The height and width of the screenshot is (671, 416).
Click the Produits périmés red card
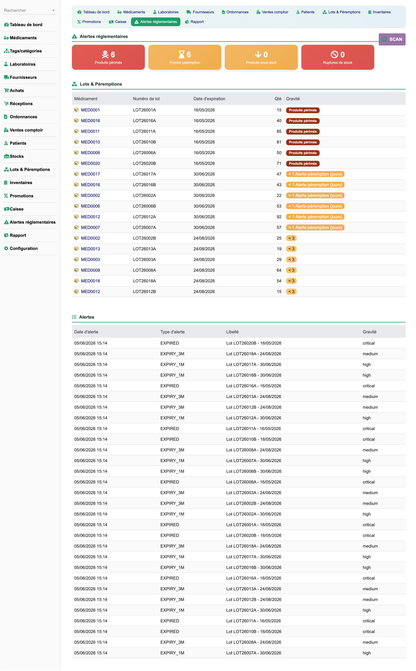pos(108,57)
